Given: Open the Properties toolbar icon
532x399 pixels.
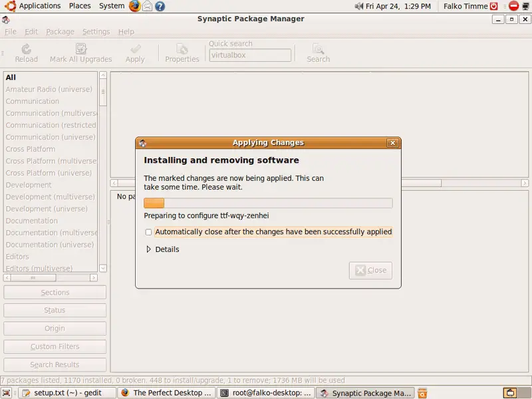Looking at the screenshot, I should (x=182, y=49).
